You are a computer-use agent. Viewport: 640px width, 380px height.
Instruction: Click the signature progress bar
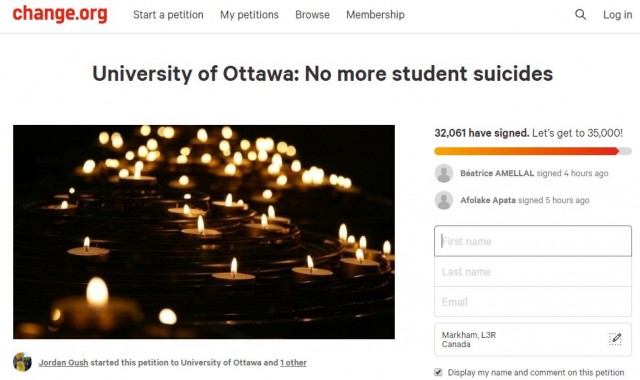click(533, 151)
